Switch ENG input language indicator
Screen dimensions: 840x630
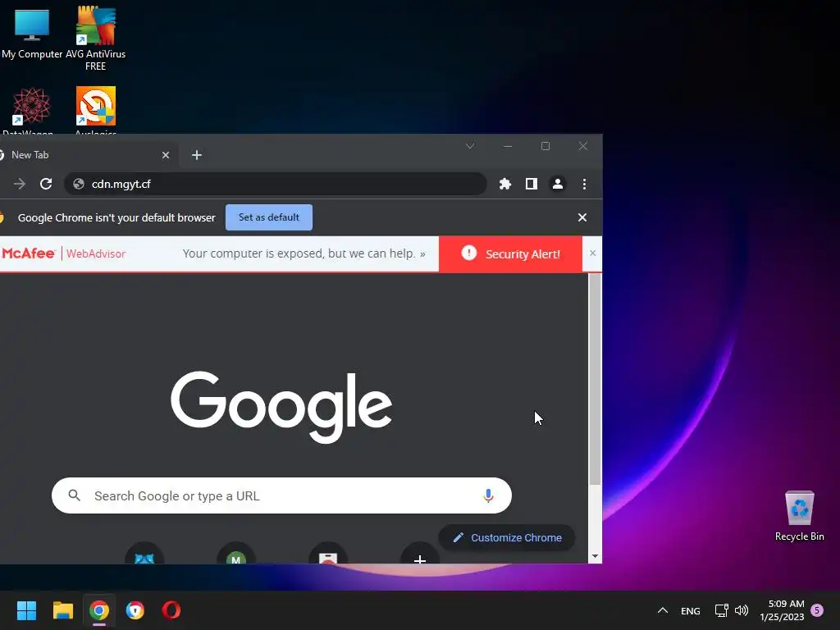point(691,610)
